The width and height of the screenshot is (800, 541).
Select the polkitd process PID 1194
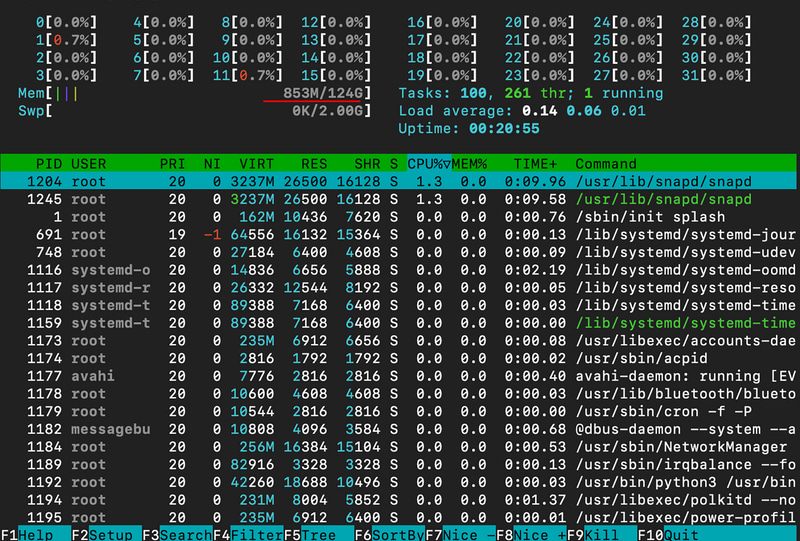(398, 500)
